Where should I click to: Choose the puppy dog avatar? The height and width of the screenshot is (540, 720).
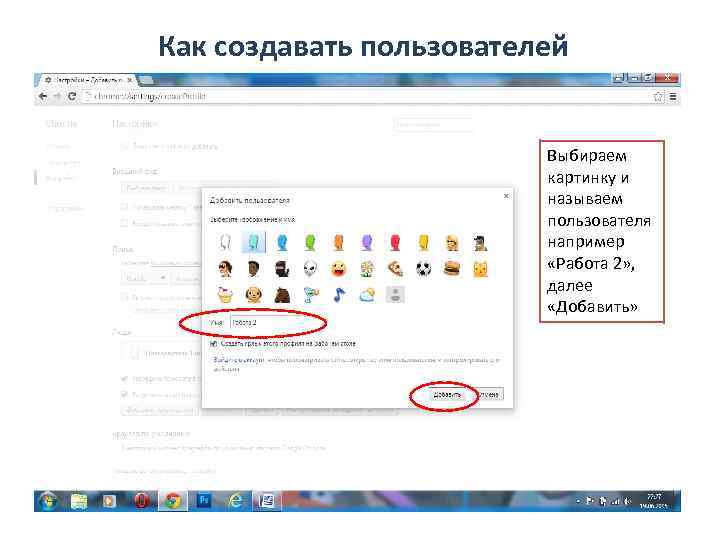pyautogui.click(x=253, y=295)
